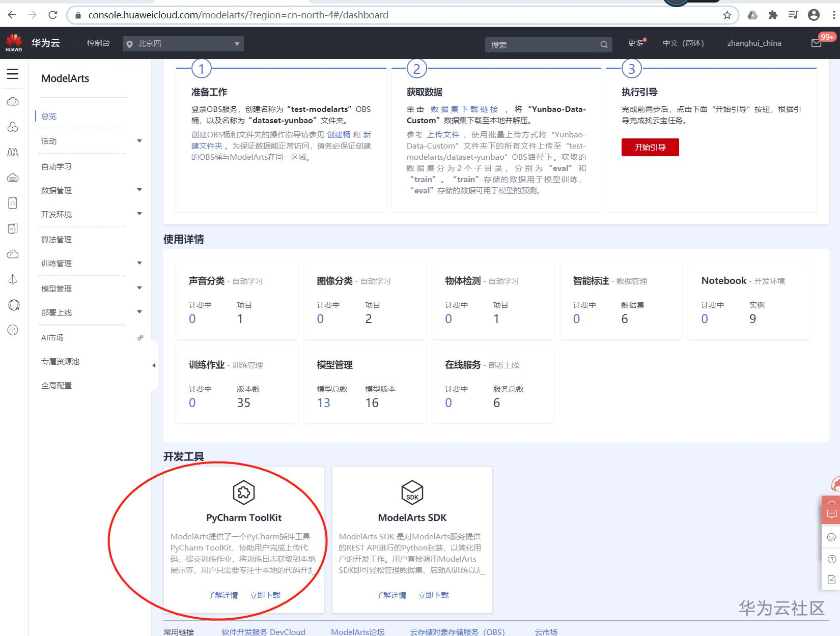Screen dimensions: 840x636
Task: Expand the 活动 sidebar menu
Action: 139,141
